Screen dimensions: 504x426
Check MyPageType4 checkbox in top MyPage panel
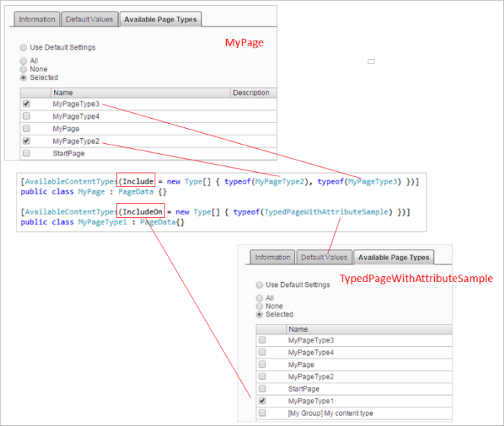click(27, 116)
